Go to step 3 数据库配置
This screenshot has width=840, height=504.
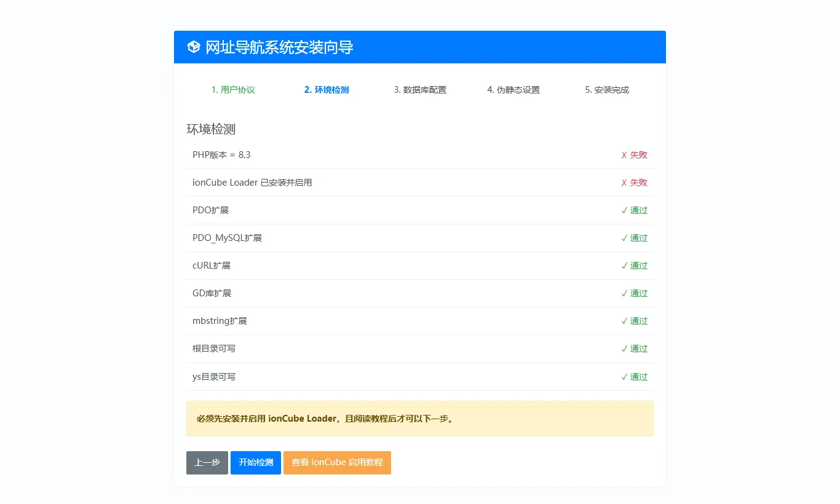click(x=420, y=90)
